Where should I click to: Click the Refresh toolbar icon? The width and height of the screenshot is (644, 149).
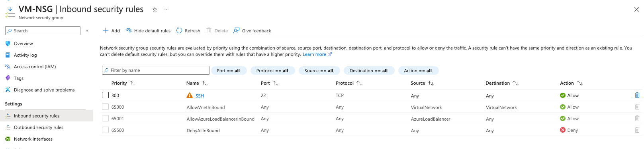[x=179, y=30]
